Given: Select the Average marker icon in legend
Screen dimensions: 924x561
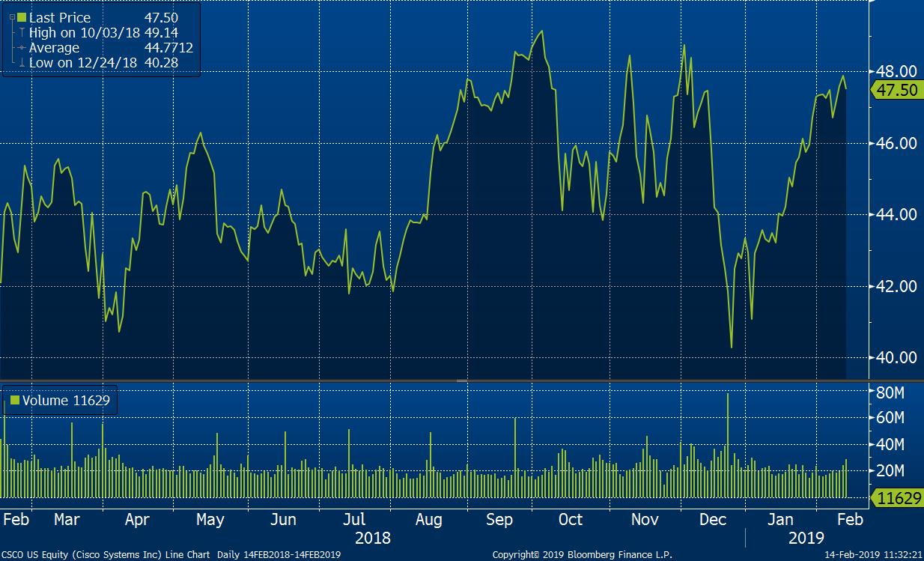Looking at the screenshot, I should 22,48.
